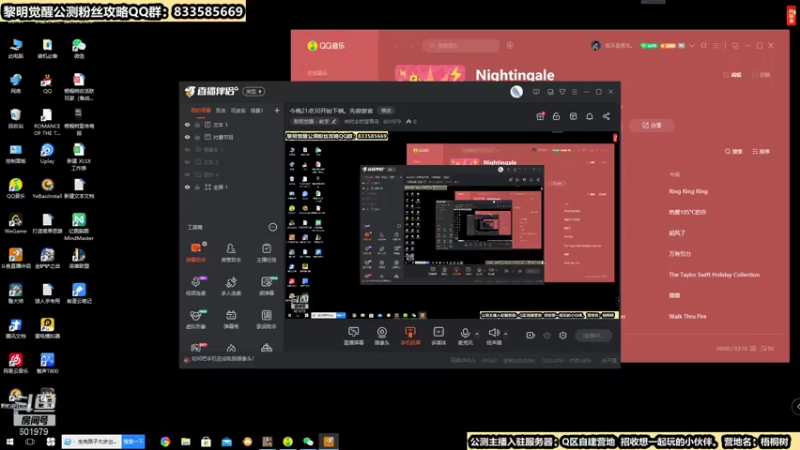The height and width of the screenshot is (450, 800).
Task: Hide the 付费节目 source with its eye icon
Action: coord(187,137)
